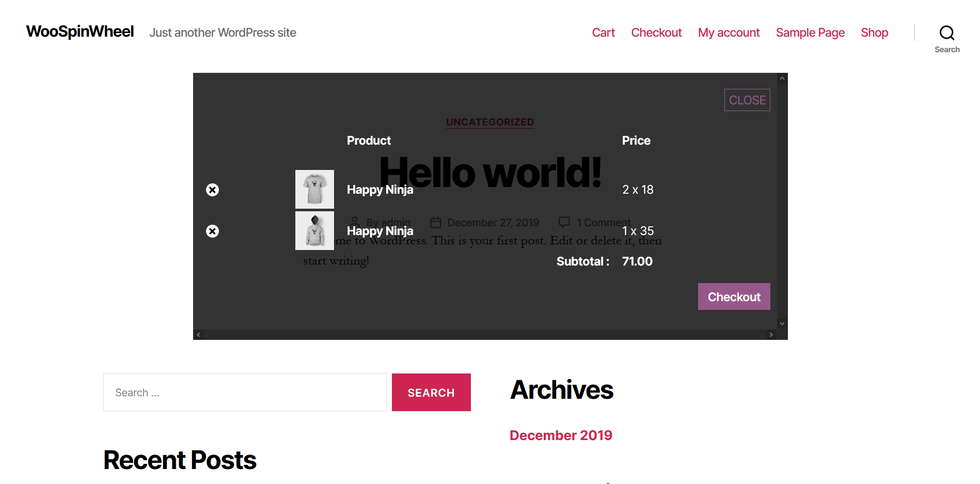Click the first Happy Ninja product thumbnail
The height and width of the screenshot is (484, 980).
click(x=314, y=190)
